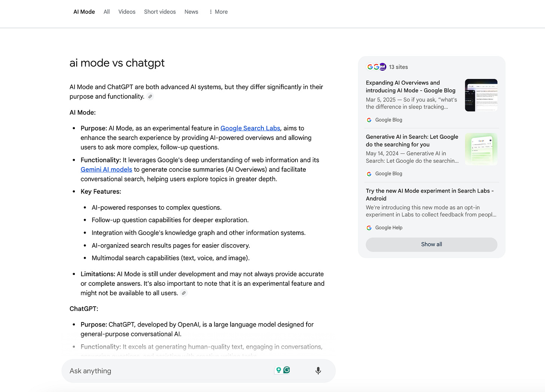Click the 13 sites label
Screen dimensions: 545x392
398,67
